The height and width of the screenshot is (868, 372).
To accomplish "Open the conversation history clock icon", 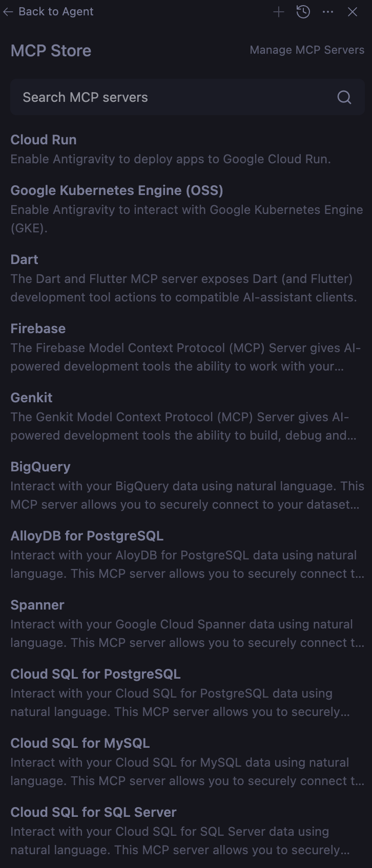I will 303,12.
